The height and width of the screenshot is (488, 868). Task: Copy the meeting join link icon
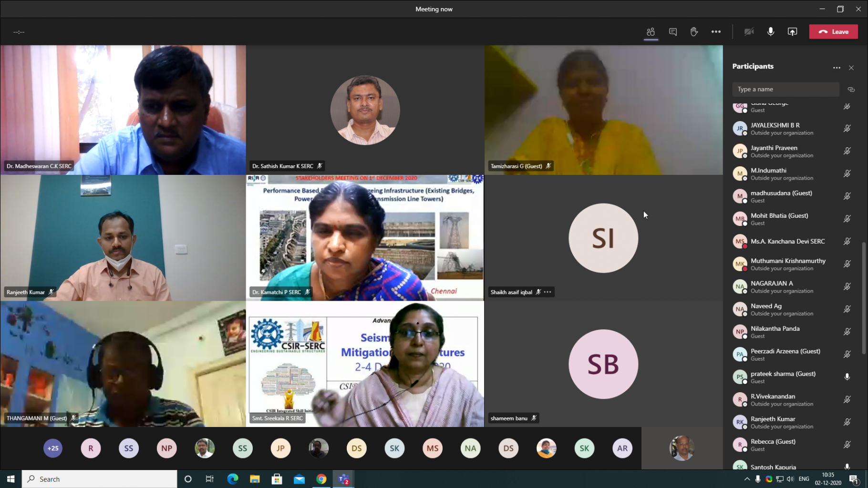(851, 90)
